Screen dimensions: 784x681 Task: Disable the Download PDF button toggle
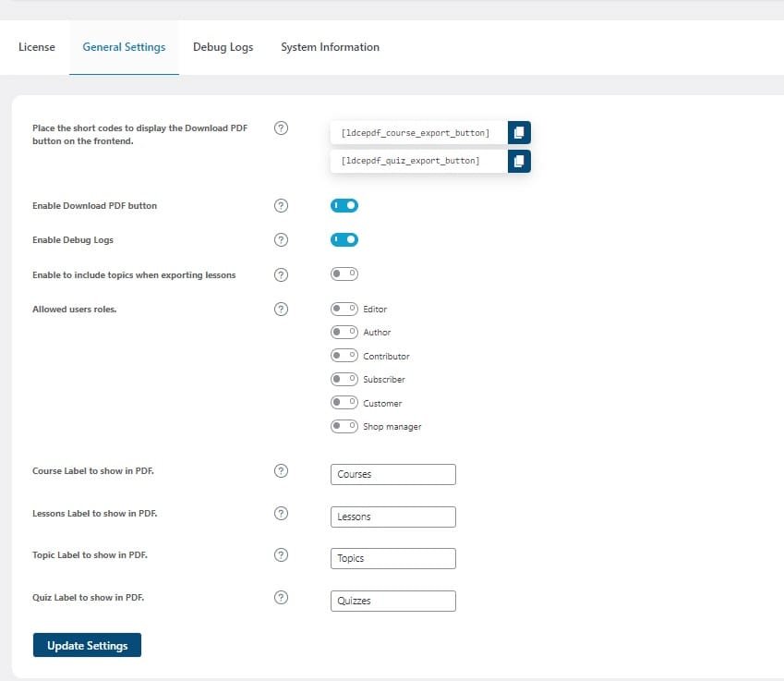point(344,205)
